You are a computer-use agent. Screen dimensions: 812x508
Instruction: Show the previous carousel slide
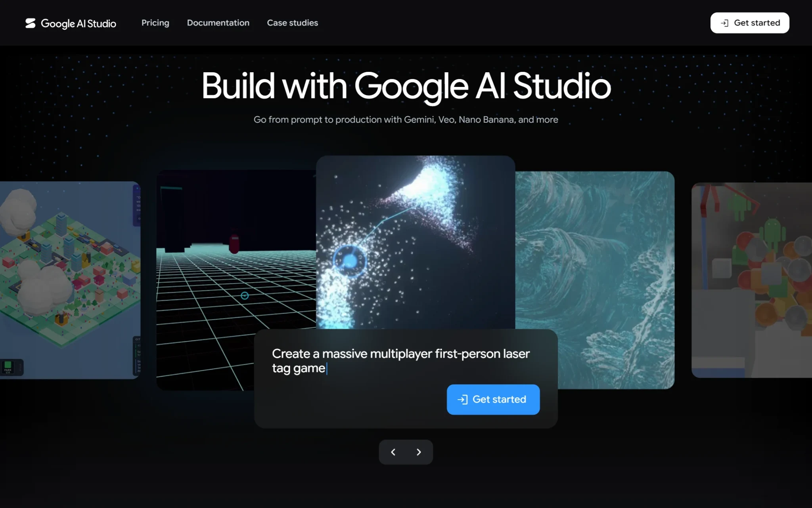point(393,452)
